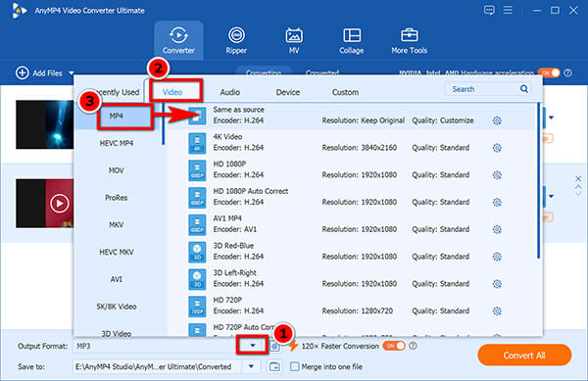This screenshot has height=381, width=588.
Task: Open settings gear for 3D Red-Blue
Action: (497, 257)
